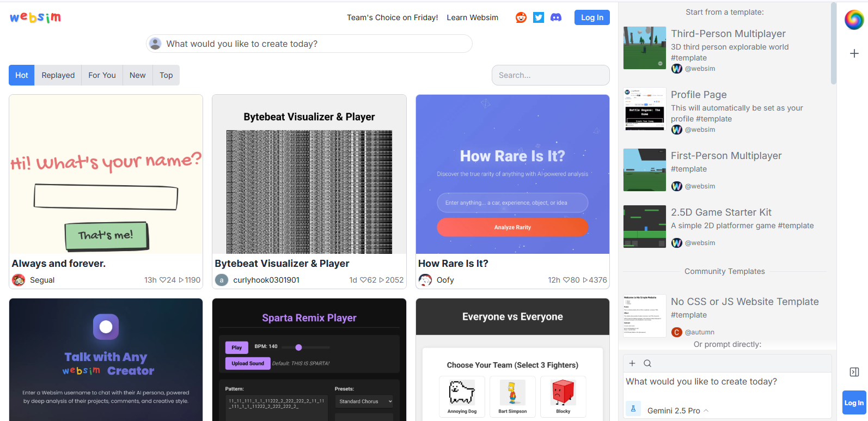Open the Third-Person Multiplayer template thumbnail
Image resolution: width=868 pixels, height=421 pixels.
(645, 48)
